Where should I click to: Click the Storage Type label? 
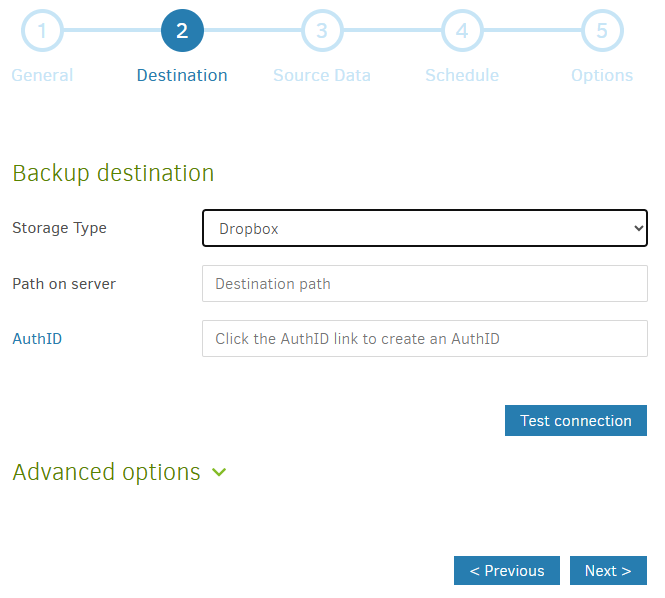[x=59, y=228]
